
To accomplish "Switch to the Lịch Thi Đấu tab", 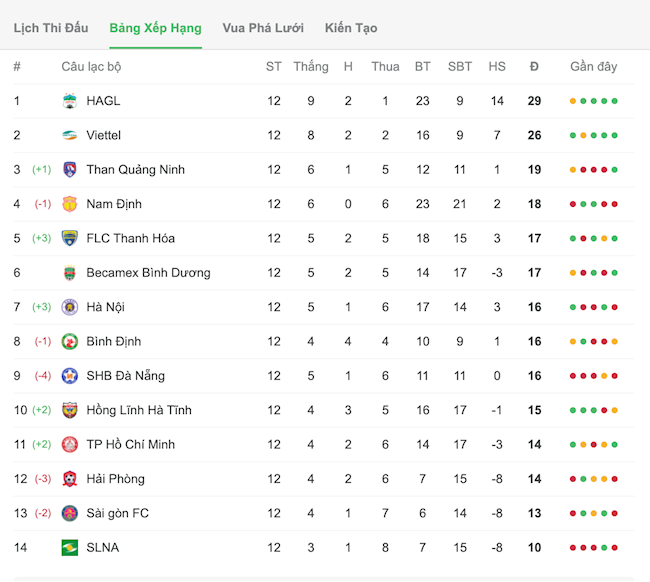I will [x=51, y=28].
